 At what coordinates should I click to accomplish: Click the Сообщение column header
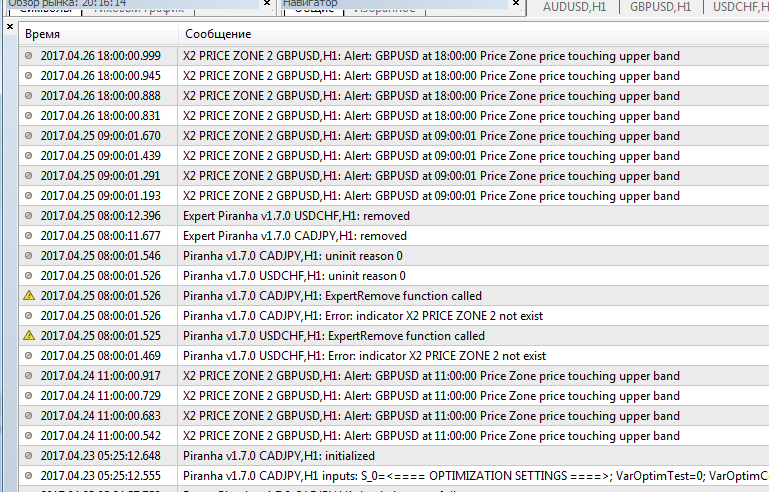pyautogui.click(x=474, y=34)
